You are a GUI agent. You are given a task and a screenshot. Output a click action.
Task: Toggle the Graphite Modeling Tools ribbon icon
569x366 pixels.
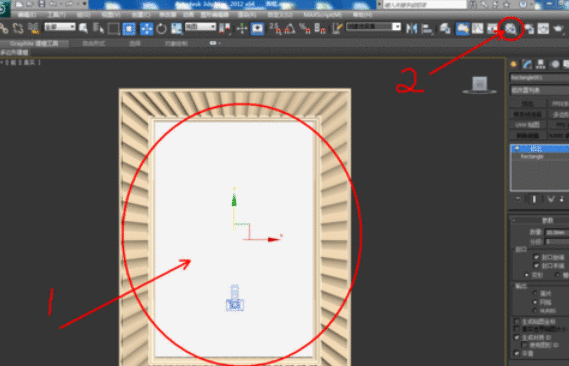(462, 28)
